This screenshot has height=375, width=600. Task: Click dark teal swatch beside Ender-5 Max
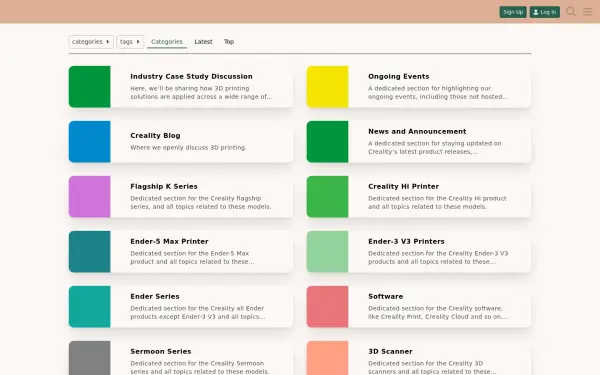tap(90, 251)
